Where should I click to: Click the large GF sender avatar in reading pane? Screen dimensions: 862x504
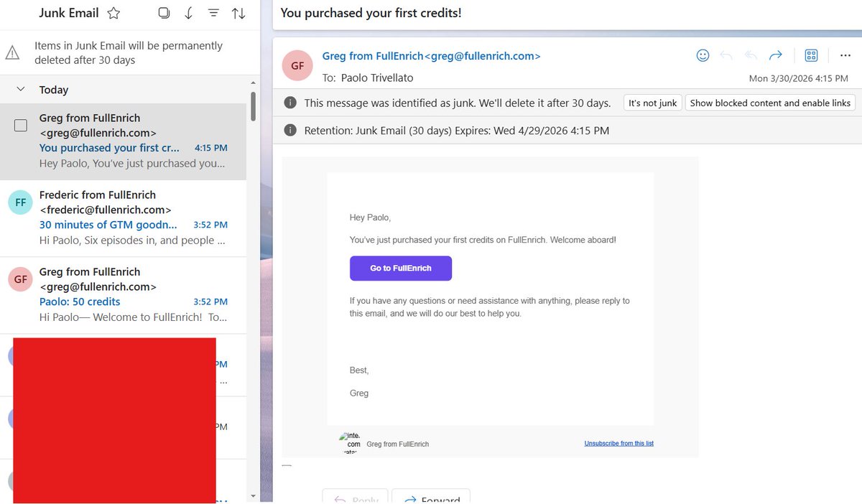click(x=297, y=65)
